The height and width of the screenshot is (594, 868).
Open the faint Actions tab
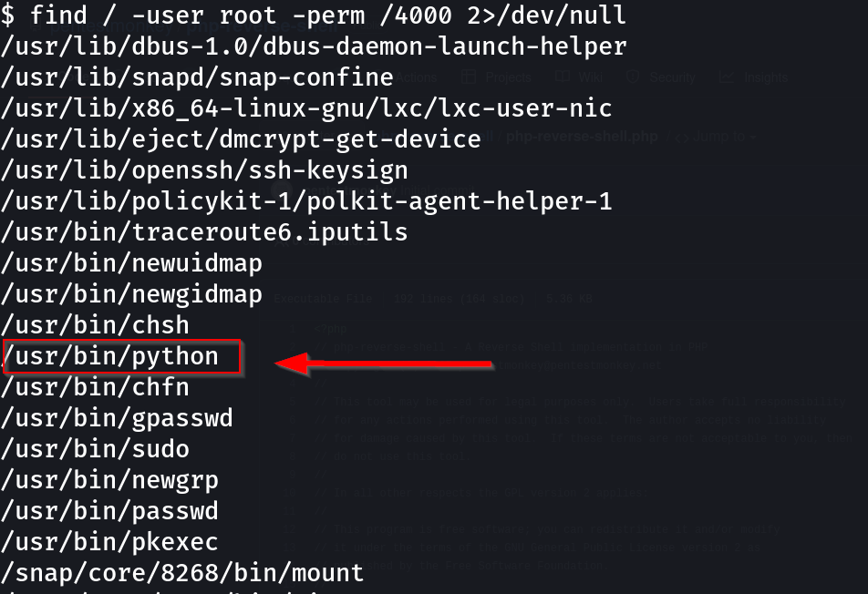[417, 78]
